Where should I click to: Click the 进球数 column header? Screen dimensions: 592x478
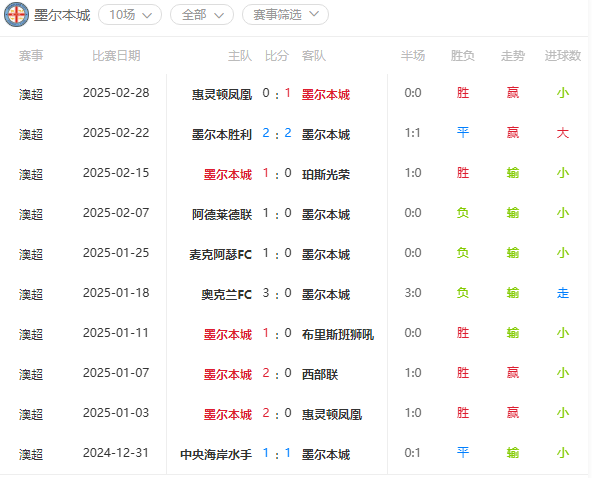(563, 56)
